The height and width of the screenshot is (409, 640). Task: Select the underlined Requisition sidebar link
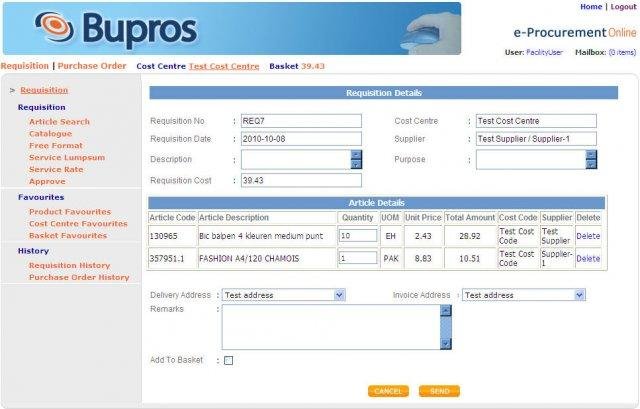point(44,90)
